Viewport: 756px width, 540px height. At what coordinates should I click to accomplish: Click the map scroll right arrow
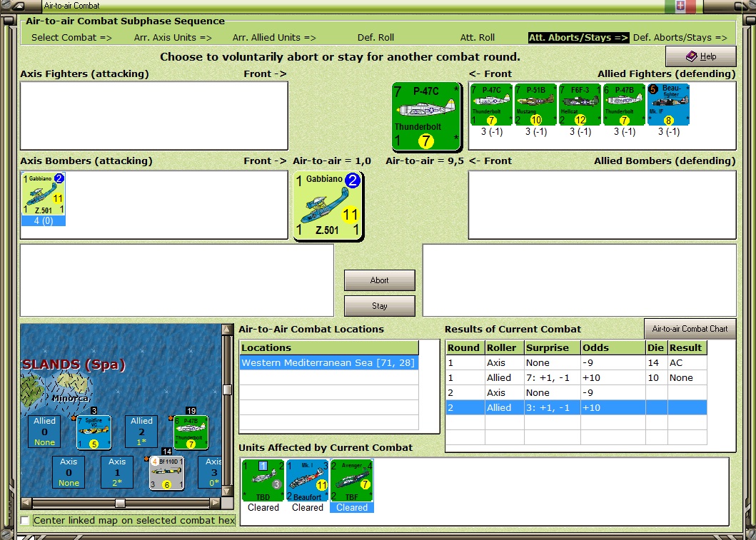[216, 503]
